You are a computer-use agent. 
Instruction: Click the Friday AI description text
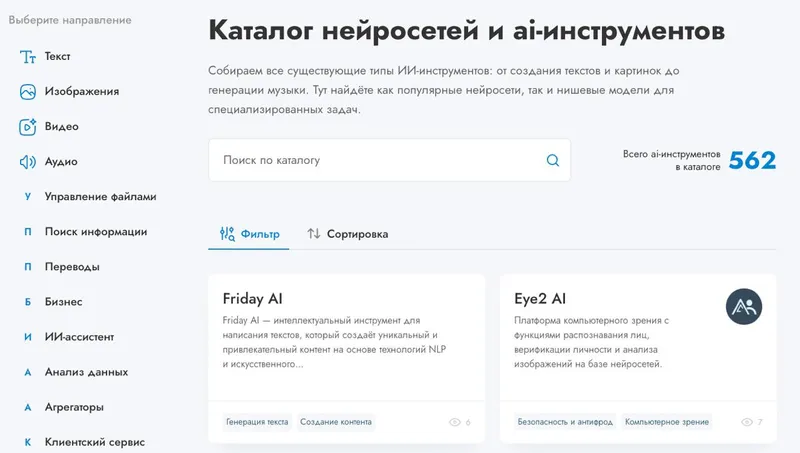(334, 342)
